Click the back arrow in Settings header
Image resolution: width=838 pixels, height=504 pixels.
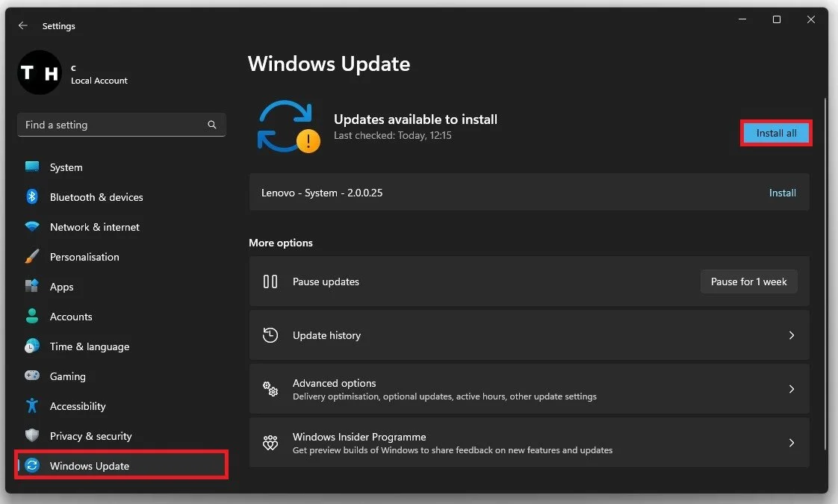[x=22, y=25]
